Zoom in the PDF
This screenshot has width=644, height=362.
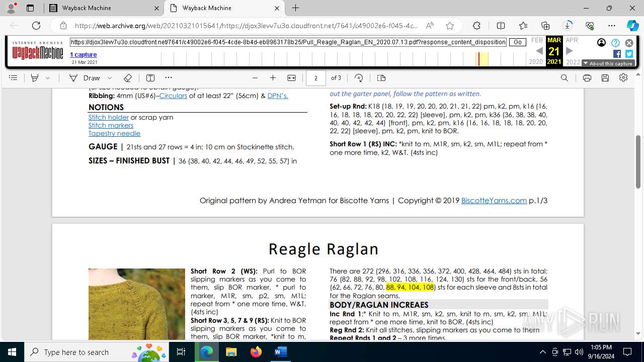273,78
